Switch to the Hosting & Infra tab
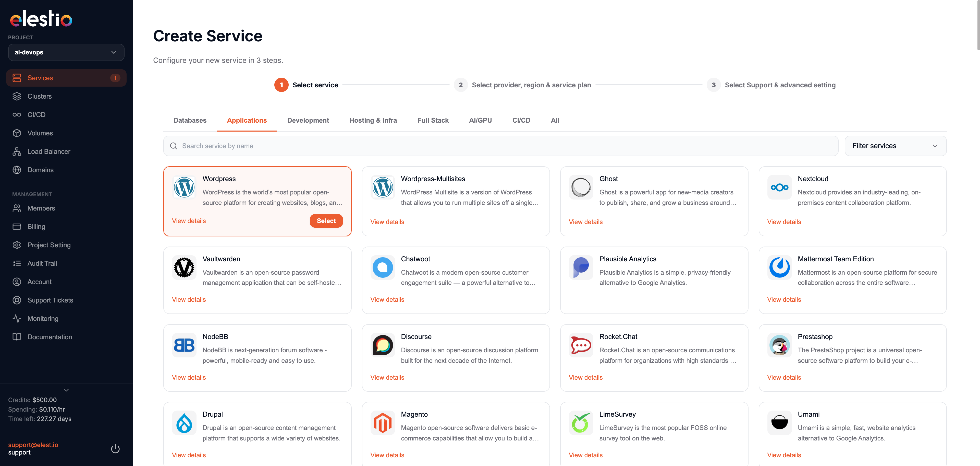Image resolution: width=980 pixels, height=466 pixels. (373, 120)
